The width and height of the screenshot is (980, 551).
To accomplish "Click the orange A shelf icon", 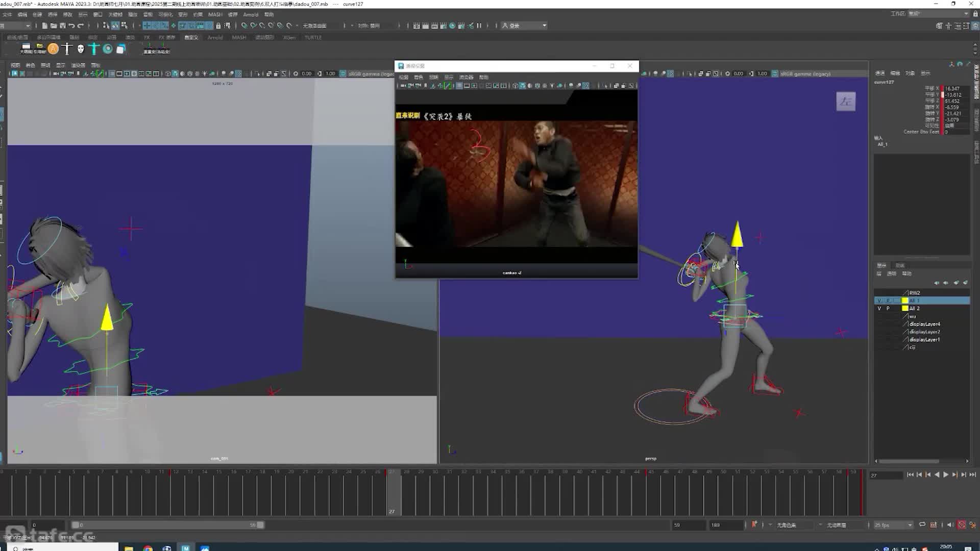I will tap(53, 49).
